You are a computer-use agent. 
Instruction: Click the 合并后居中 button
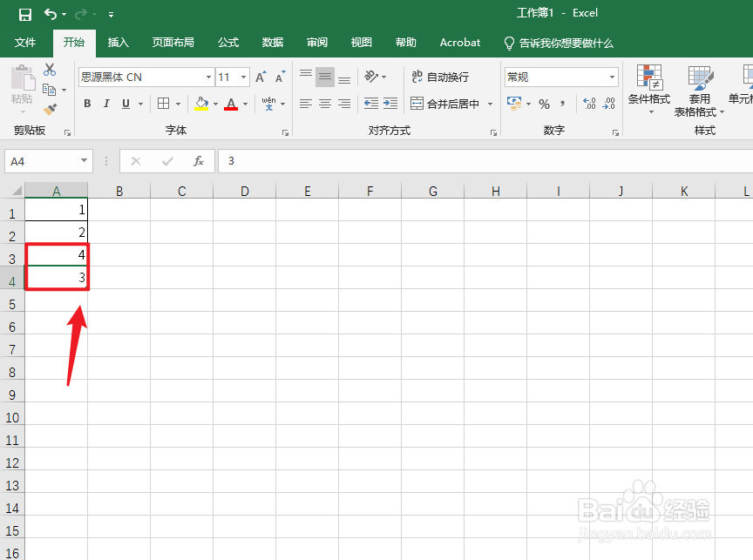tap(445, 104)
